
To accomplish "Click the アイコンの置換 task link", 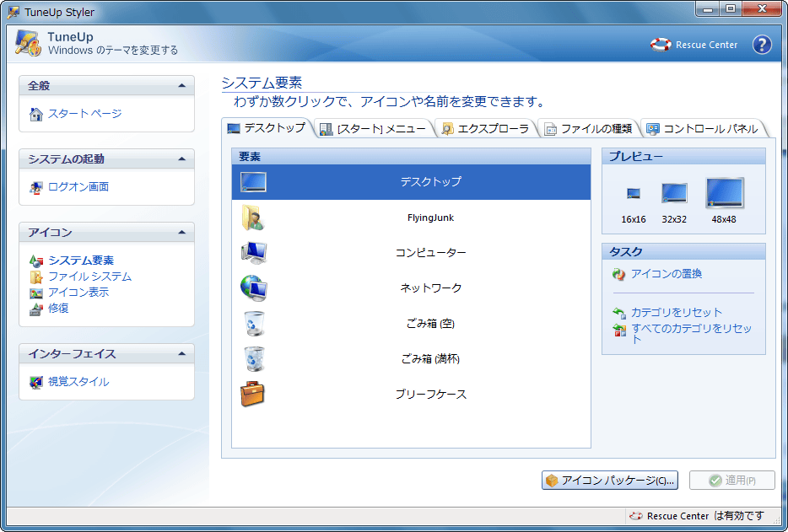I will 667,274.
